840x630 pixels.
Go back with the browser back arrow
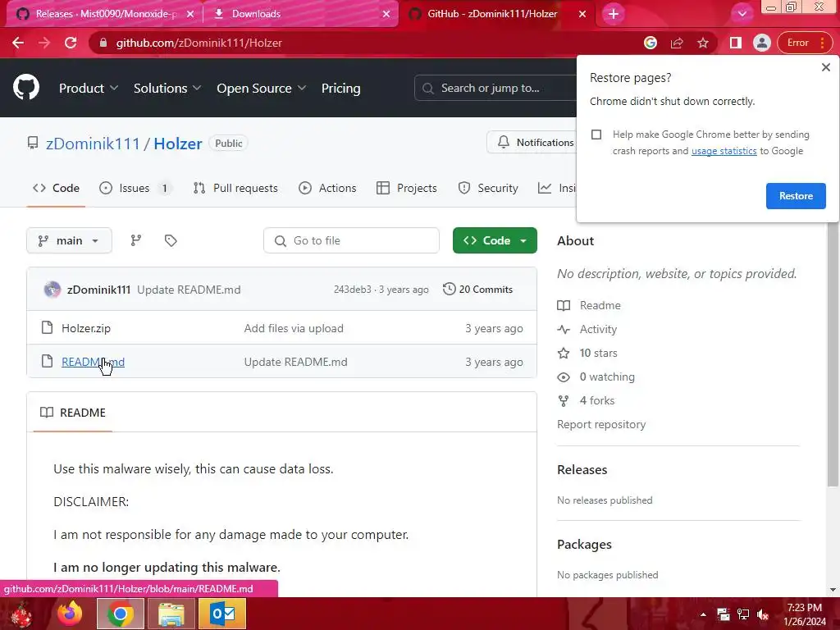[18, 43]
